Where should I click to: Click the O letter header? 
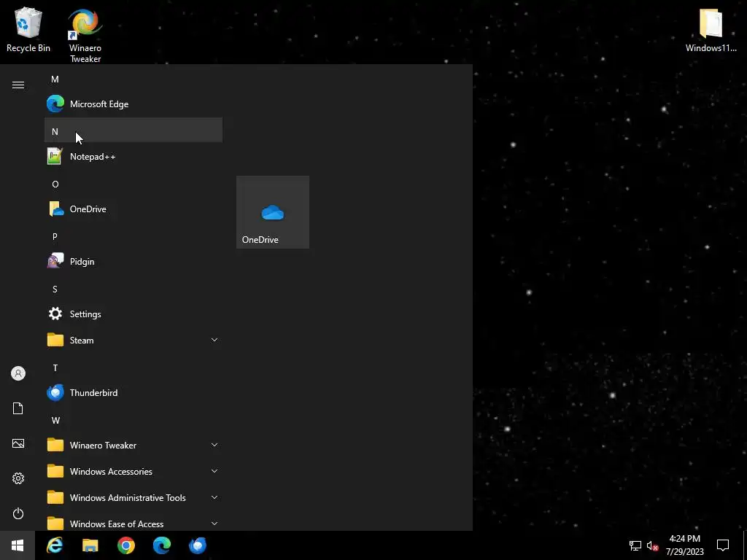click(x=133, y=184)
